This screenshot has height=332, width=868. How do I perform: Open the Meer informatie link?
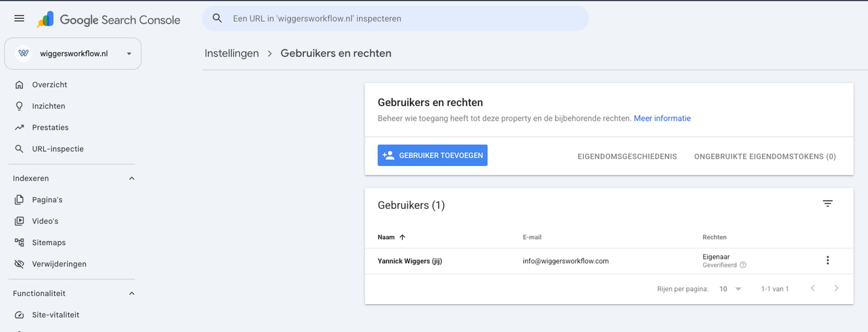click(x=662, y=118)
